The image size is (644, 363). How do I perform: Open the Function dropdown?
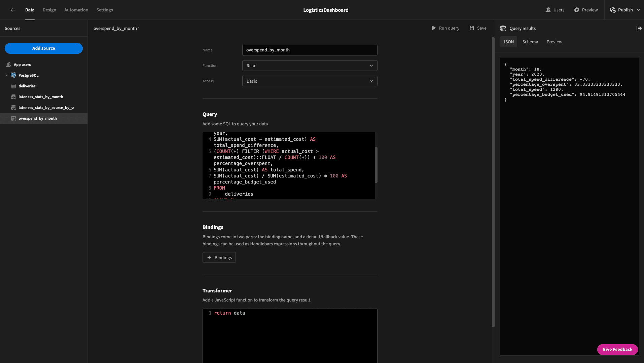tap(310, 66)
